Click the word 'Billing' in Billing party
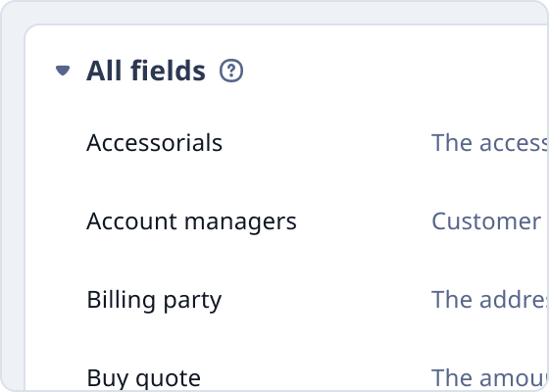Viewport: 549px width, 392px height. (122, 300)
